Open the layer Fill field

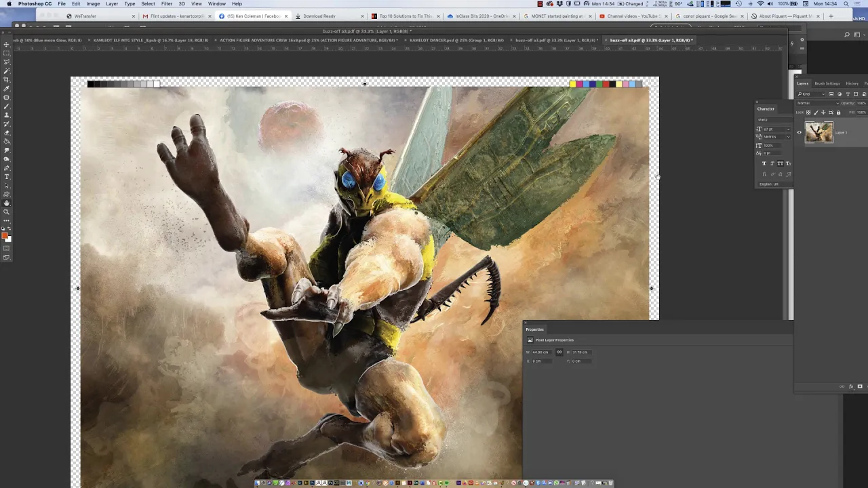coord(862,113)
